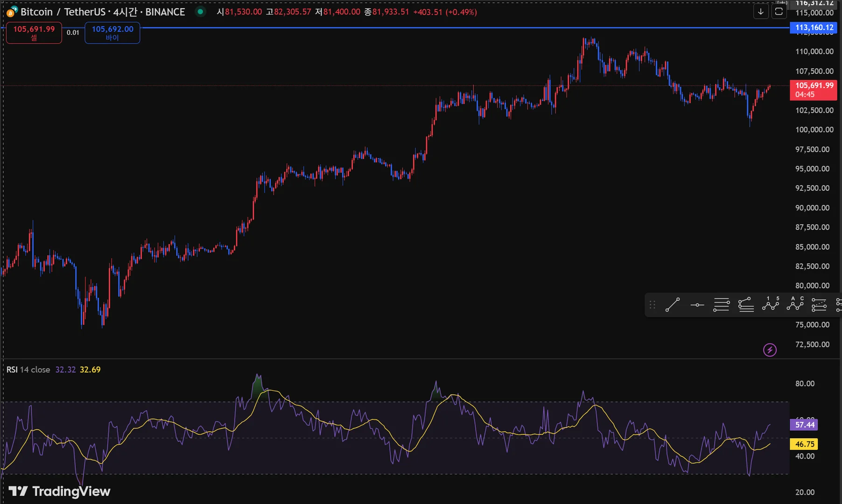The width and height of the screenshot is (842, 504).
Task: Click the low price value 81,400.00
Action: click(x=342, y=12)
